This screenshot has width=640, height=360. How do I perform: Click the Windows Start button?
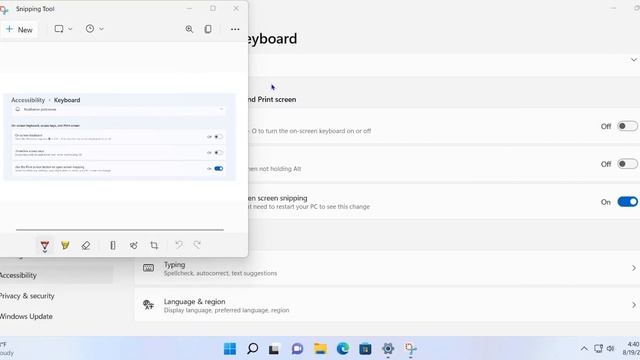click(x=230, y=349)
